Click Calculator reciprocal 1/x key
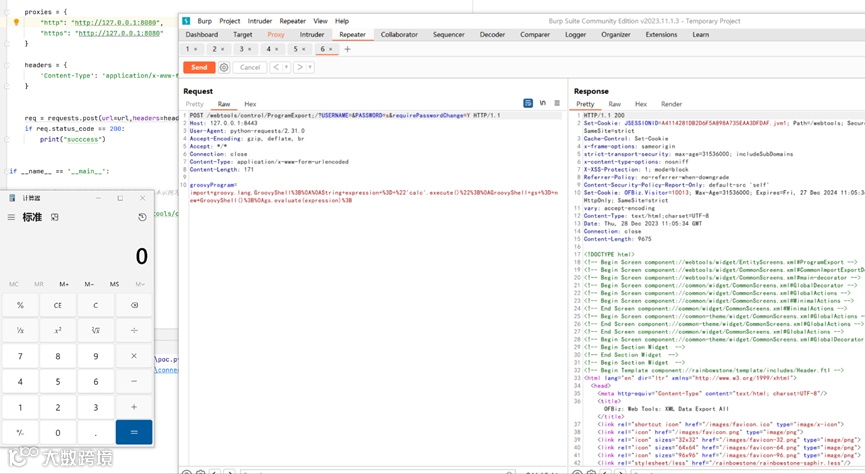 20,331
